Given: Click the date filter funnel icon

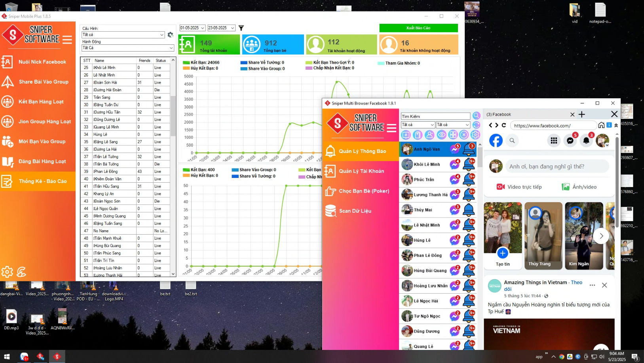Looking at the screenshot, I should 241,28.
